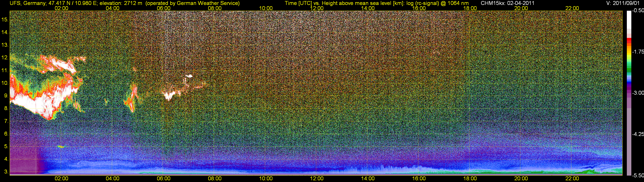
Task: Click the "8." height axis label
Action: point(6,109)
